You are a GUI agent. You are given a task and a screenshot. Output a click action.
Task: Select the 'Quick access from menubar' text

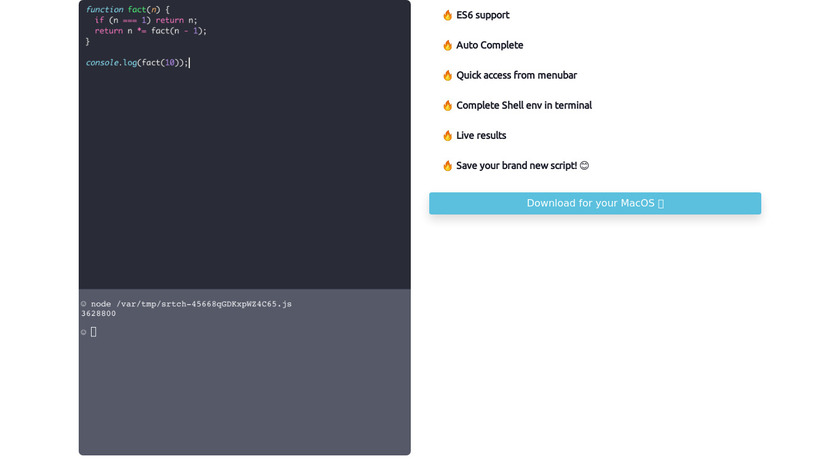516,75
